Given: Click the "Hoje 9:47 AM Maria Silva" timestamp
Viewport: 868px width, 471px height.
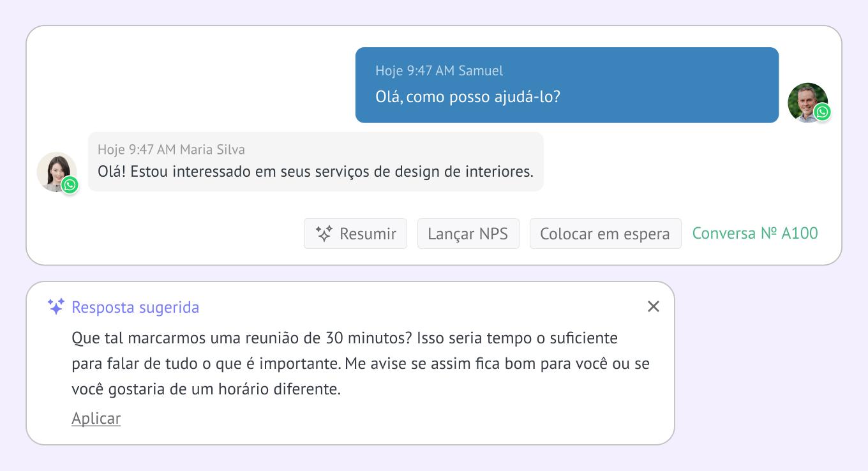Looking at the screenshot, I should click(x=171, y=149).
